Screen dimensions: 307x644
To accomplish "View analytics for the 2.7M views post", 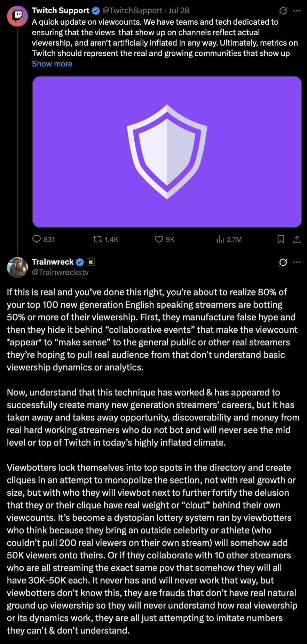I will pos(220,239).
